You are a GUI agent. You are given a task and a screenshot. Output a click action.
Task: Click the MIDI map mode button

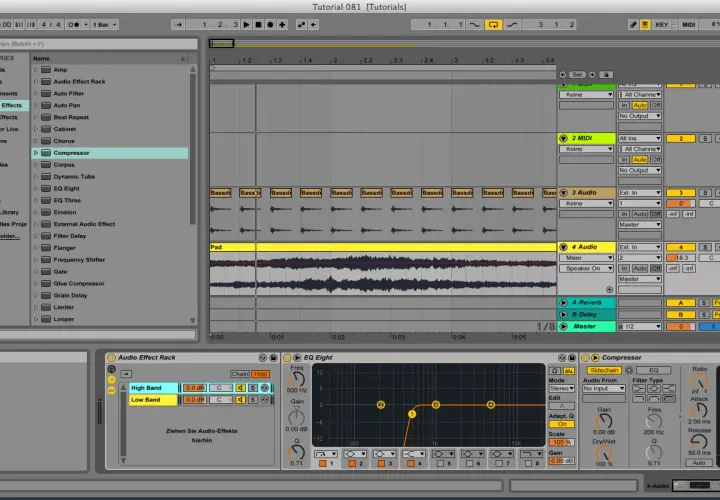(x=688, y=25)
